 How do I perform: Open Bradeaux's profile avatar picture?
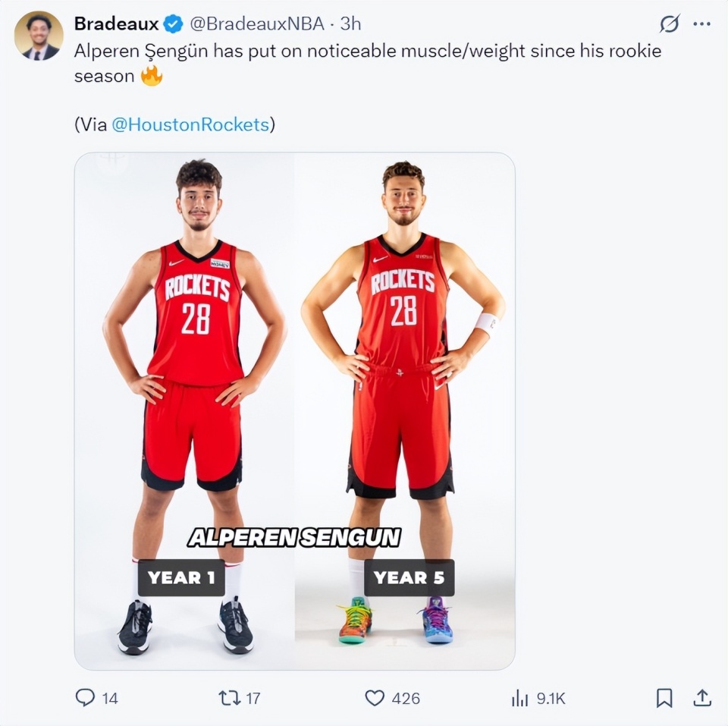click(39, 36)
